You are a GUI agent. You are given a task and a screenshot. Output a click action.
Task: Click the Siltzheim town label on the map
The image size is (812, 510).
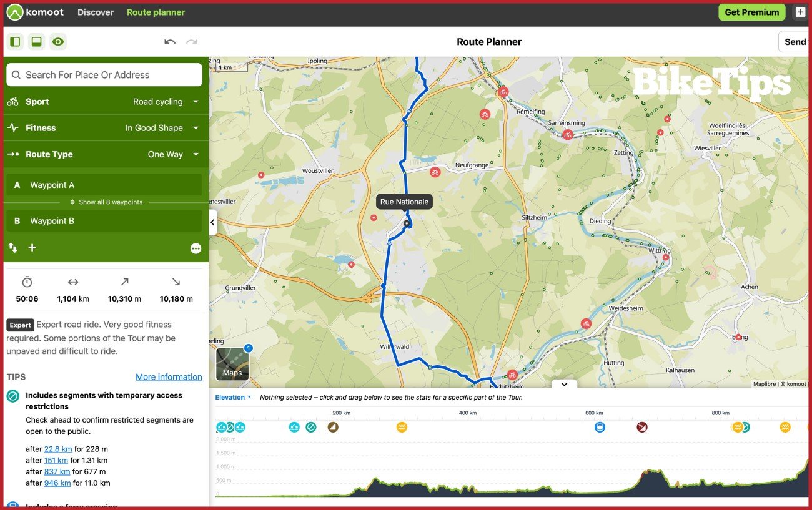point(534,217)
